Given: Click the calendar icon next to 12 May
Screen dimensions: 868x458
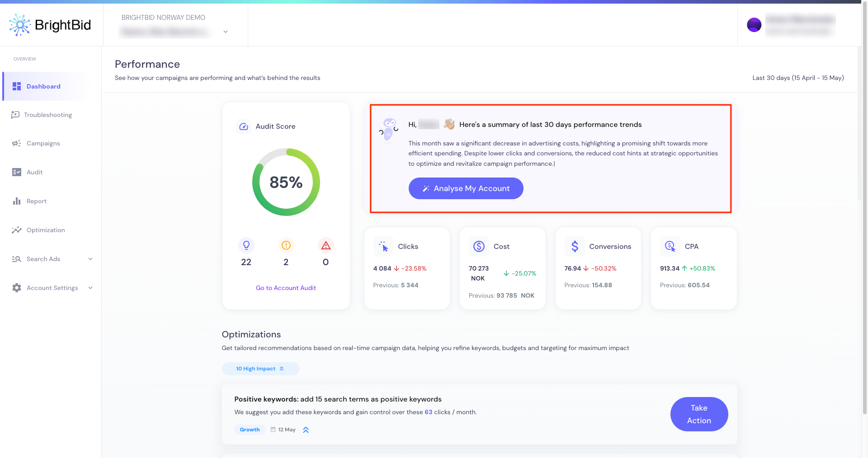Looking at the screenshot, I should (x=273, y=430).
